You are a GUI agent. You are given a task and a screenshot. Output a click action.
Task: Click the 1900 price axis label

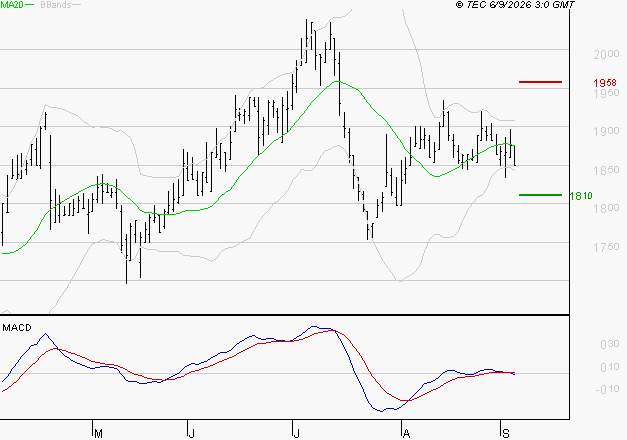[x=606, y=131]
